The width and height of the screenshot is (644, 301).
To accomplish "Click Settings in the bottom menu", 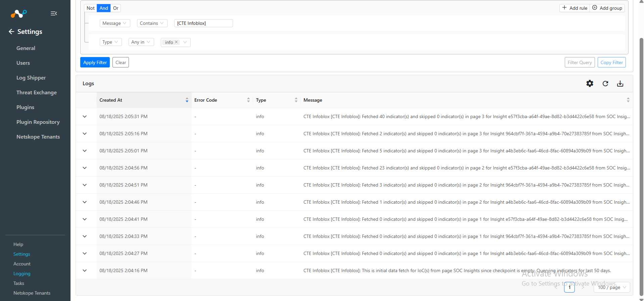I will [22, 254].
